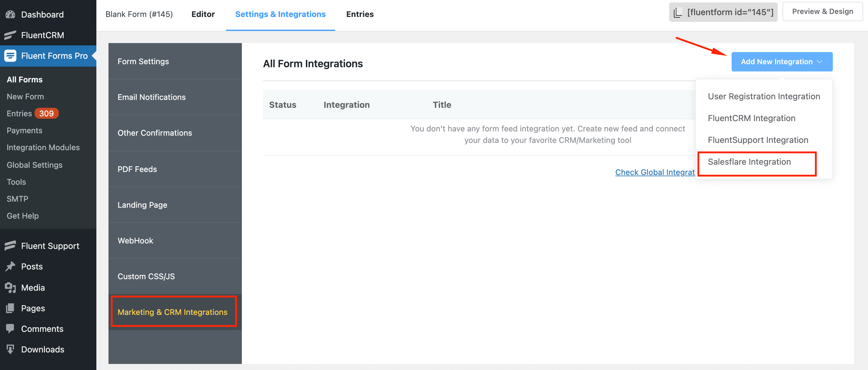Choose User Registration Integration
Image resolution: width=868 pixels, height=370 pixels.
tap(764, 96)
